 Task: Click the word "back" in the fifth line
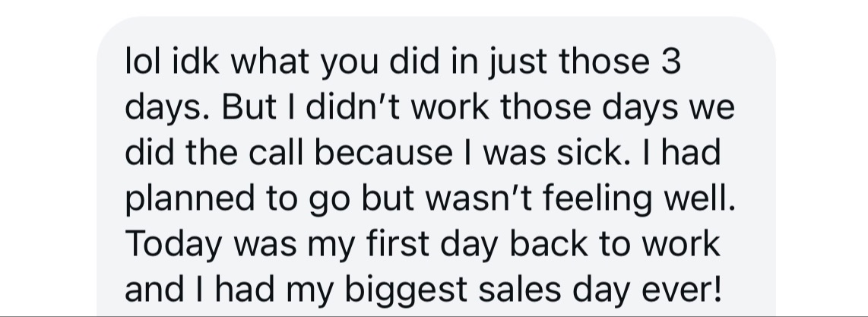549,243
